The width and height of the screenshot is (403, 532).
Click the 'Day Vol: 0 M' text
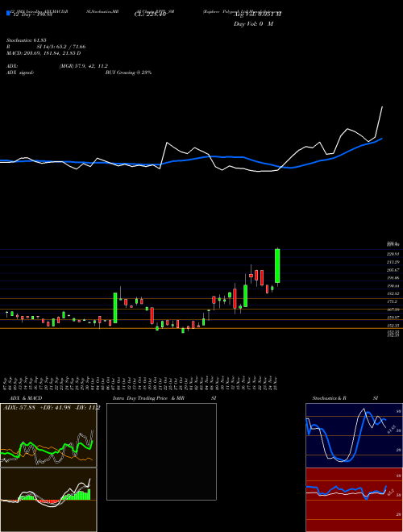(253, 24)
